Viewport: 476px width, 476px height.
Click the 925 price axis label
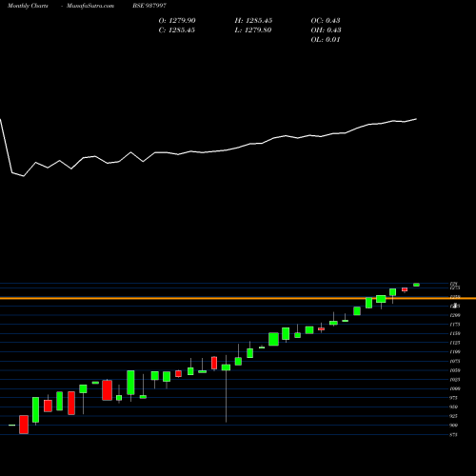tap(454, 416)
